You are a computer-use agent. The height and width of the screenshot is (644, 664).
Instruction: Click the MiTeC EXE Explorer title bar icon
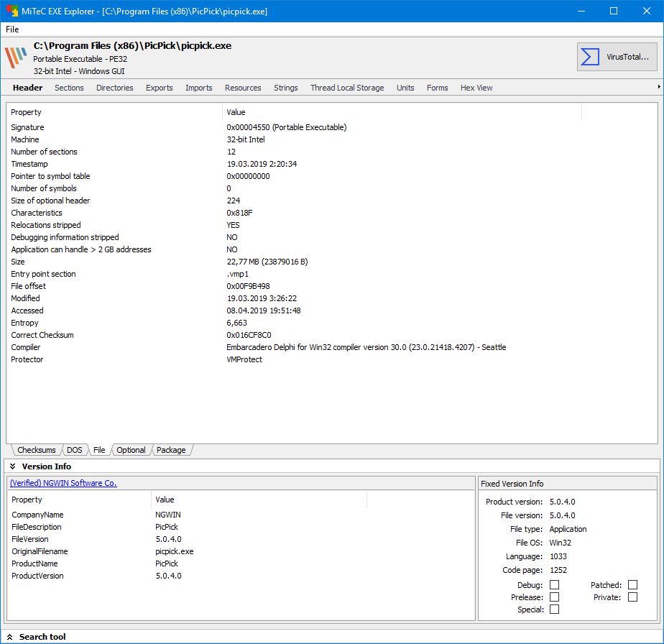coord(9,11)
